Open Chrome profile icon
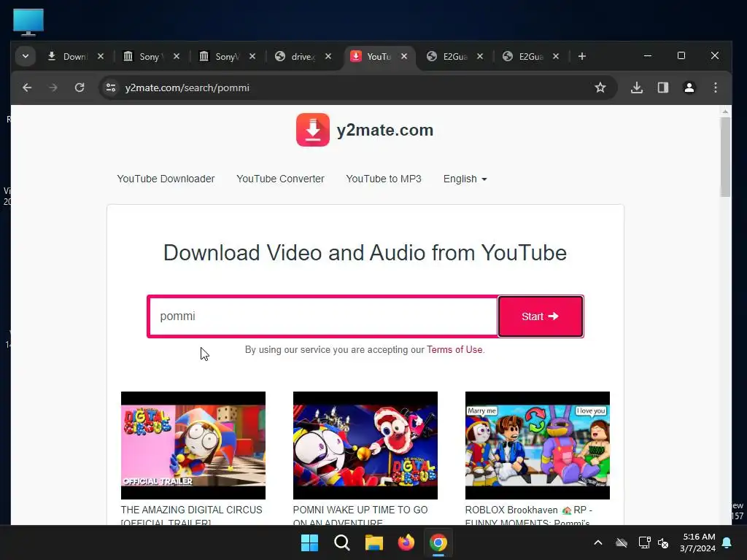Image resolution: width=747 pixels, height=560 pixels. [x=689, y=87]
